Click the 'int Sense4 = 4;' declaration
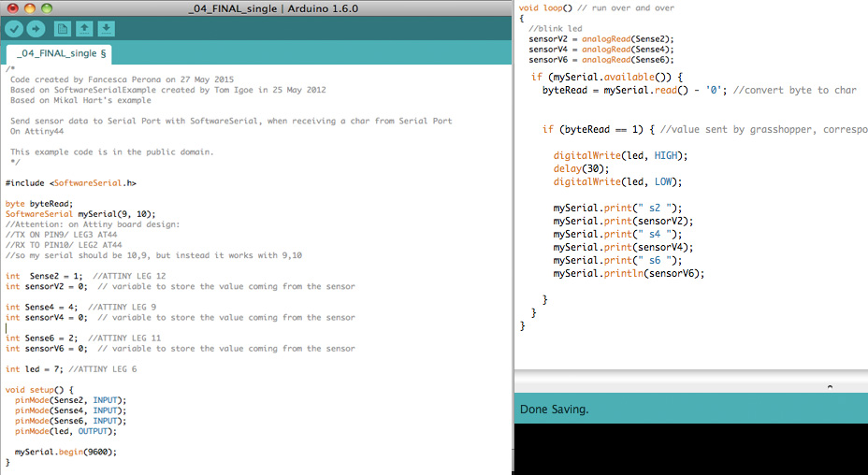Screen dimensions: 868x475 click(41, 307)
